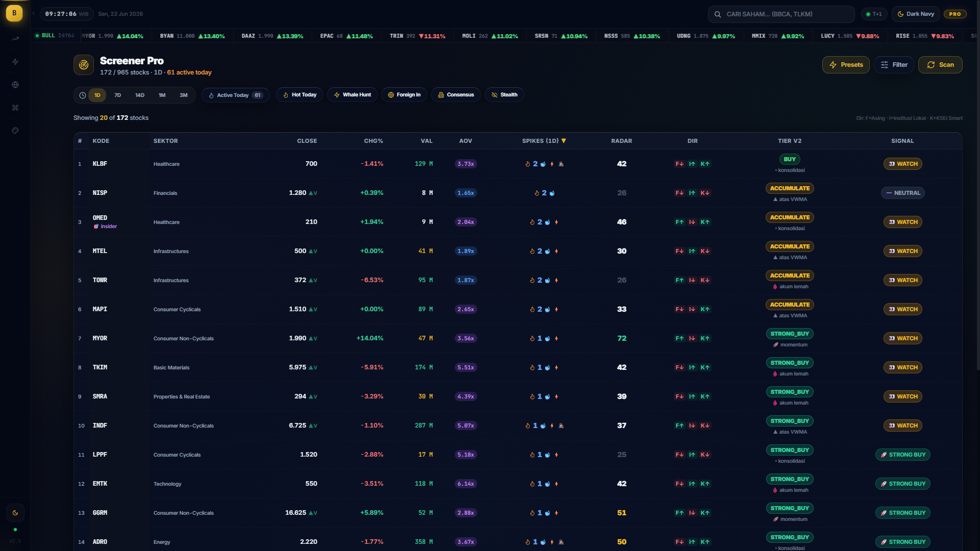Click the ACCUMULATE tier badge for NISP
Image resolution: width=980 pixels, height=551 pixels.
pos(790,188)
